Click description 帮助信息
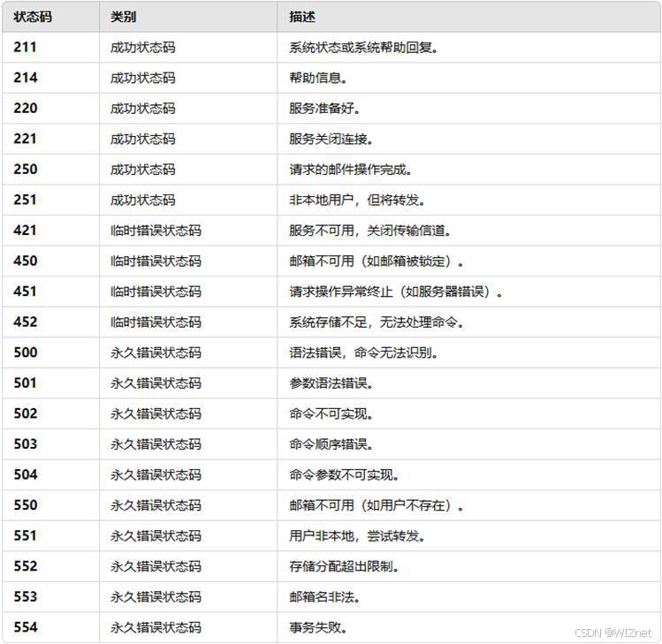The height and width of the screenshot is (644, 662). point(318,78)
